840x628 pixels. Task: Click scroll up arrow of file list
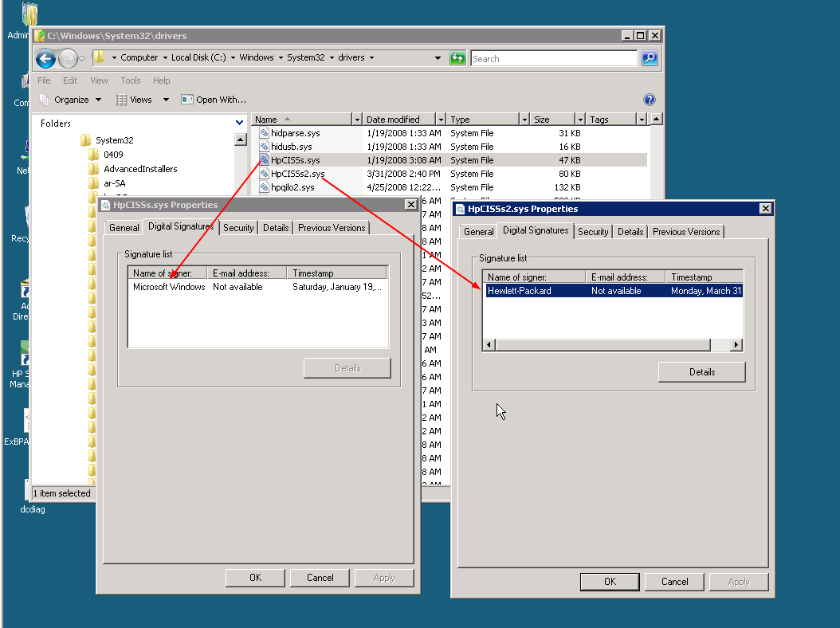[656, 119]
